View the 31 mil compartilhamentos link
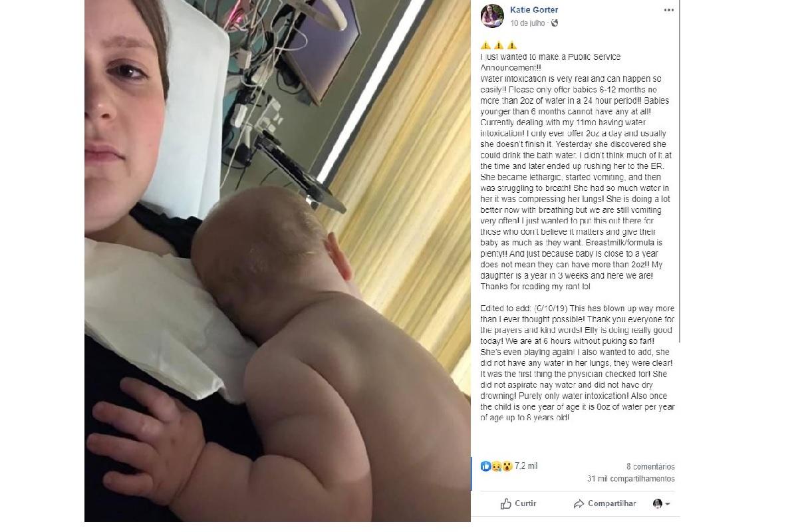This screenshot has height=532, width=798. tap(631, 479)
